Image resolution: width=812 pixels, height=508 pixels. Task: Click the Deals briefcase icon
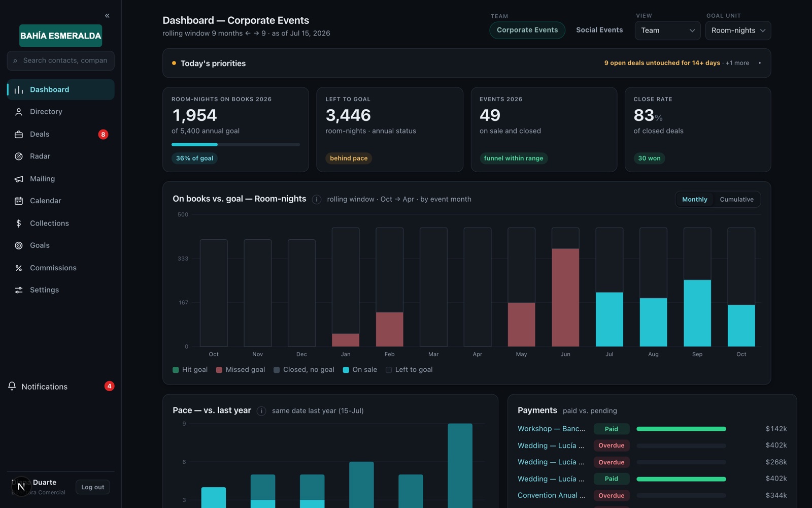coord(19,134)
